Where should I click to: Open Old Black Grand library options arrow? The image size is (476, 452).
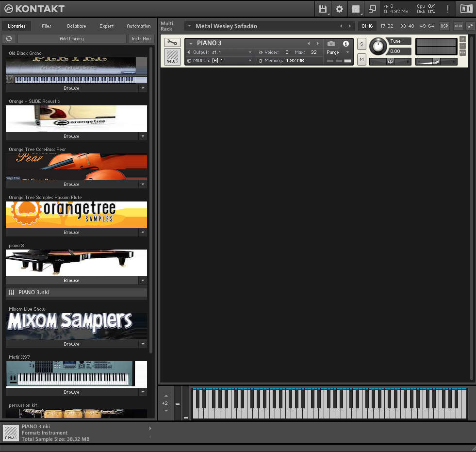click(x=143, y=88)
